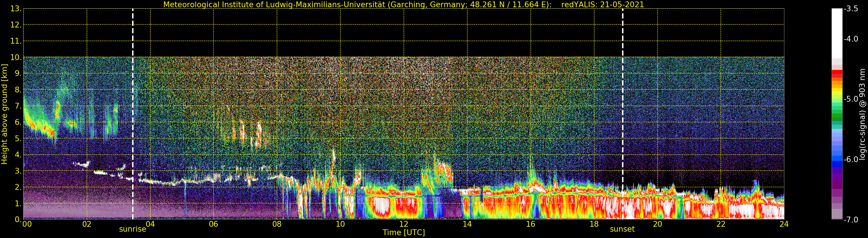This screenshot has width=868, height=238.
Task: Click height-axis tick label '13.'
Action: click(x=16, y=9)
